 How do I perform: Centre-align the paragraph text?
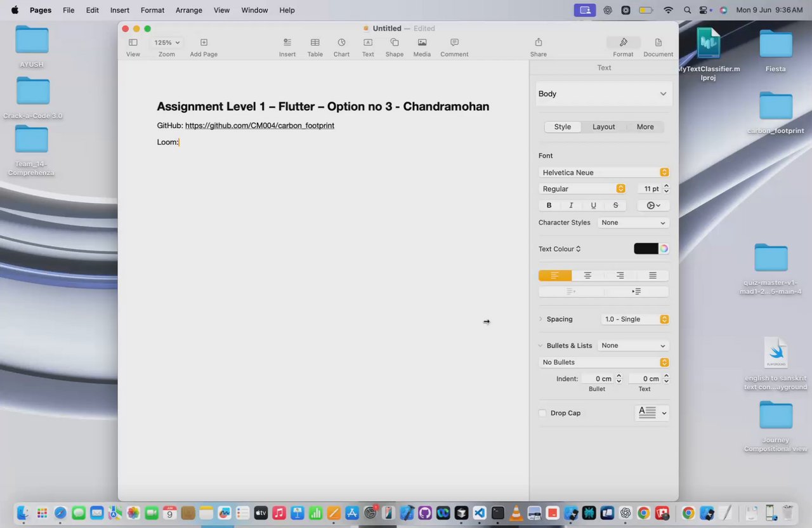587,275
